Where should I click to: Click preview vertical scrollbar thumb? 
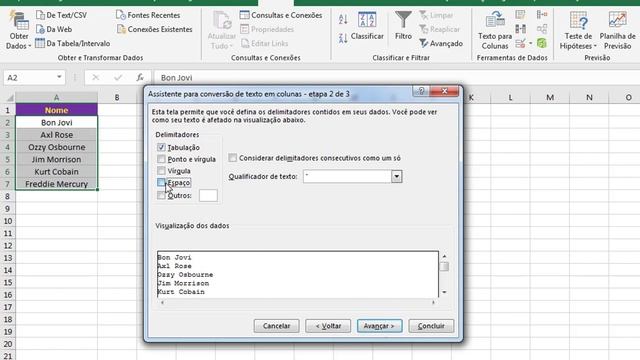pos(444,267)
